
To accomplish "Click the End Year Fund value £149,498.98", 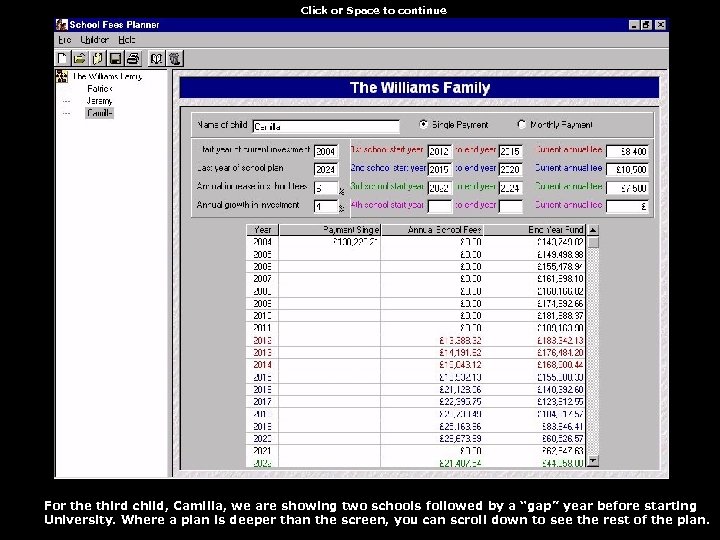I will point(560,254).
